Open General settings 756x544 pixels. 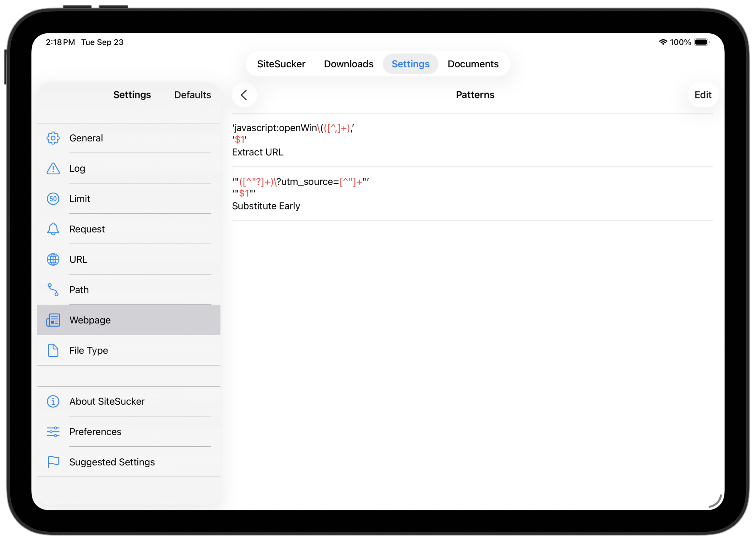coord(129,138)
